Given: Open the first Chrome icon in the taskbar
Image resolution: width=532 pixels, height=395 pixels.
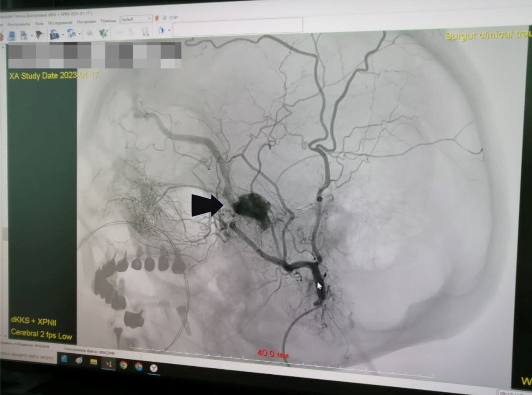Looking at the screenshot, I should point(124,365).
